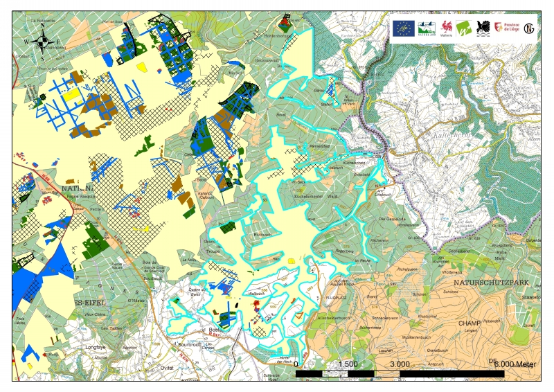Click the green square W logo
This screenshot has width=554, height=392.
[463, 28]
